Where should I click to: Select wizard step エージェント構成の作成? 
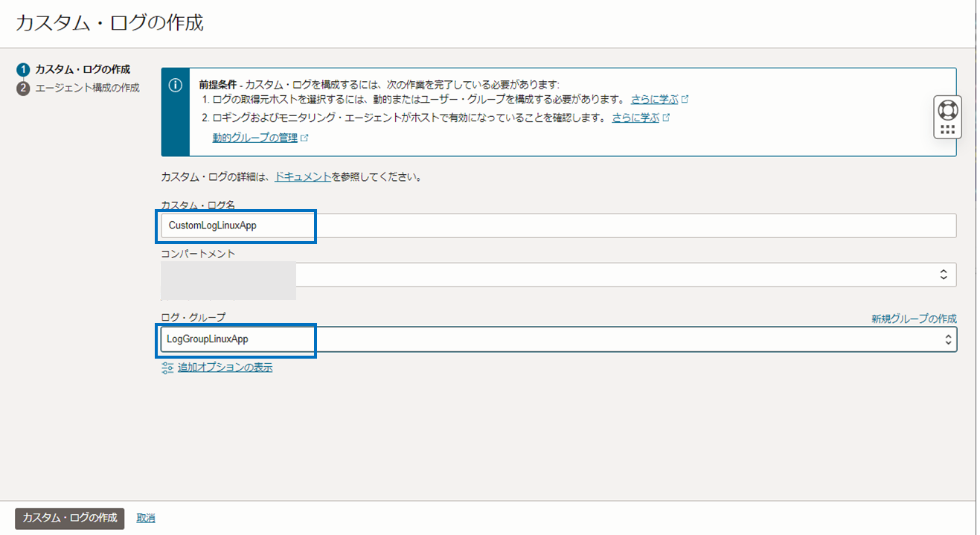click(87, 89)
